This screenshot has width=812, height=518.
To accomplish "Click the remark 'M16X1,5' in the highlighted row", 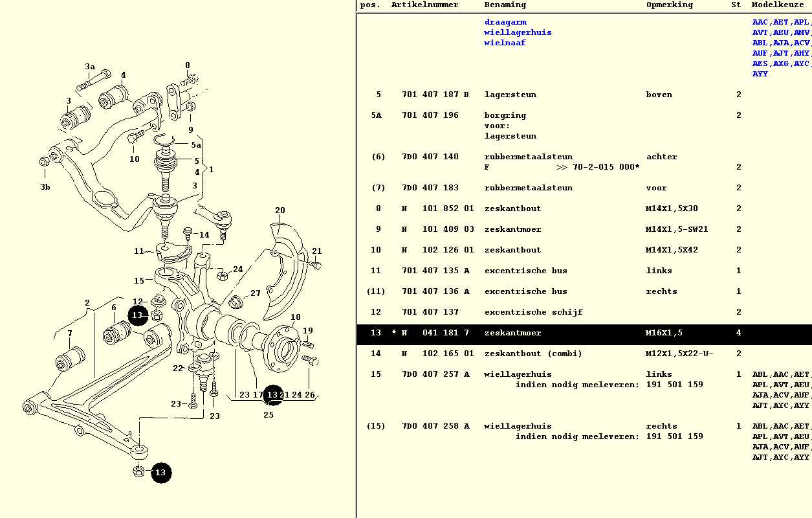I will tap(664, 333).
